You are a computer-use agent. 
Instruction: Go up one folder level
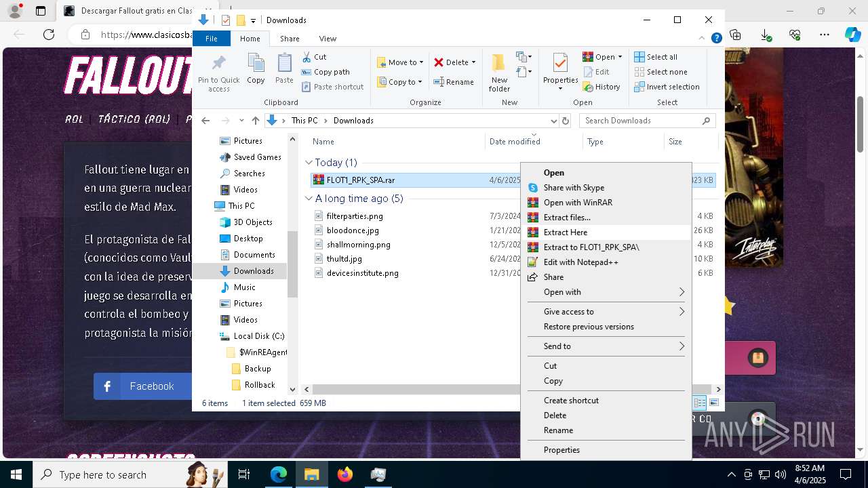tap(255, 121)
